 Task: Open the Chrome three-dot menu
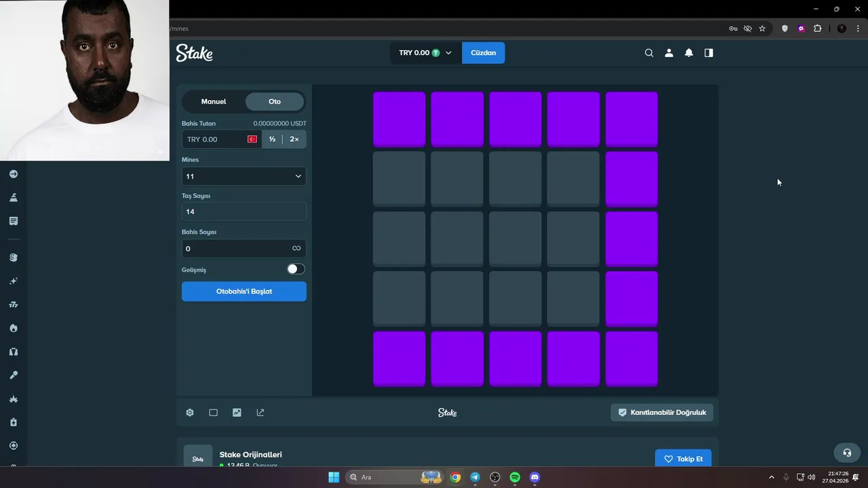click(x=859, y=28)
